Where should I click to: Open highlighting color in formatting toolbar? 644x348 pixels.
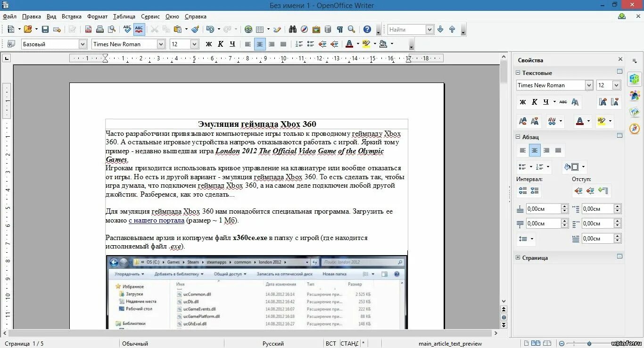(x=375, y=44)
